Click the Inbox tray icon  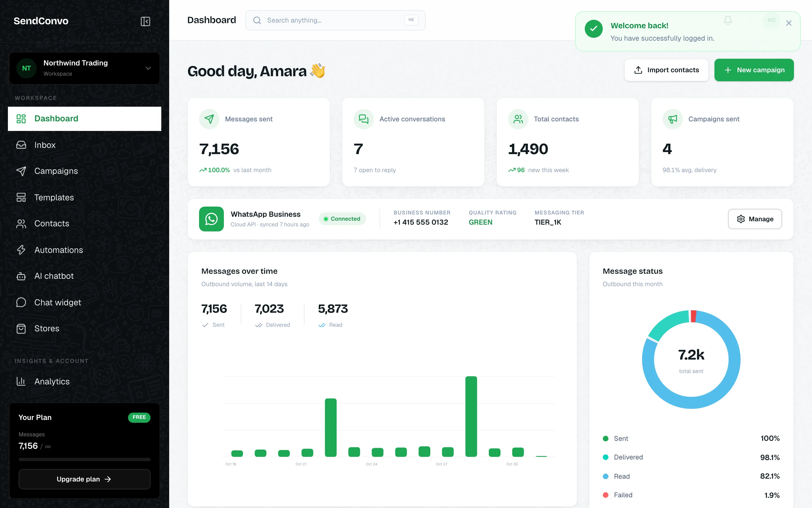[x=21, y=145]
